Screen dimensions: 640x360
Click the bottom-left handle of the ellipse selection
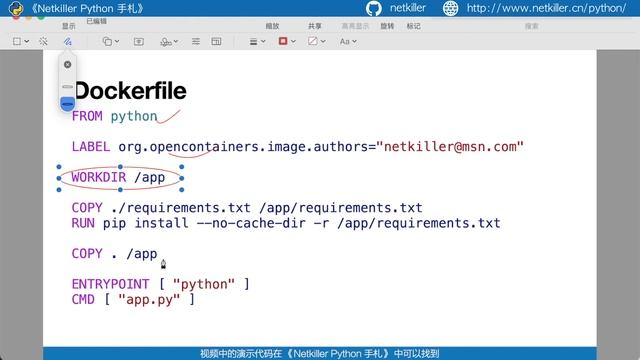pyautogui.click(x=59, y=190)
